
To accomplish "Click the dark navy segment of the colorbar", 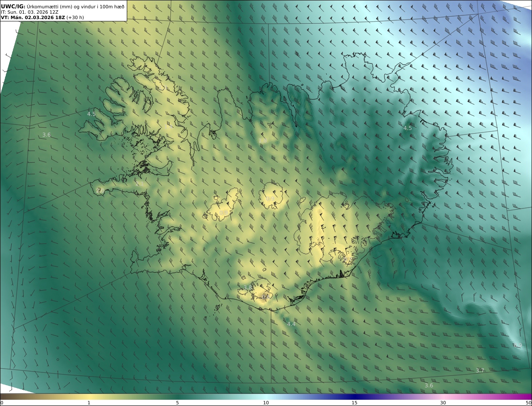I will point(355,397).
